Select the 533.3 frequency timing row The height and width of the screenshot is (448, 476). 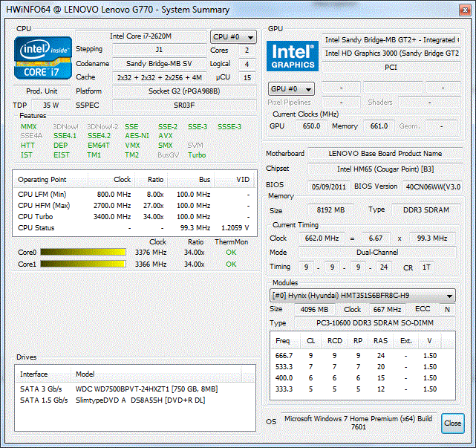[x=362, y=367]
